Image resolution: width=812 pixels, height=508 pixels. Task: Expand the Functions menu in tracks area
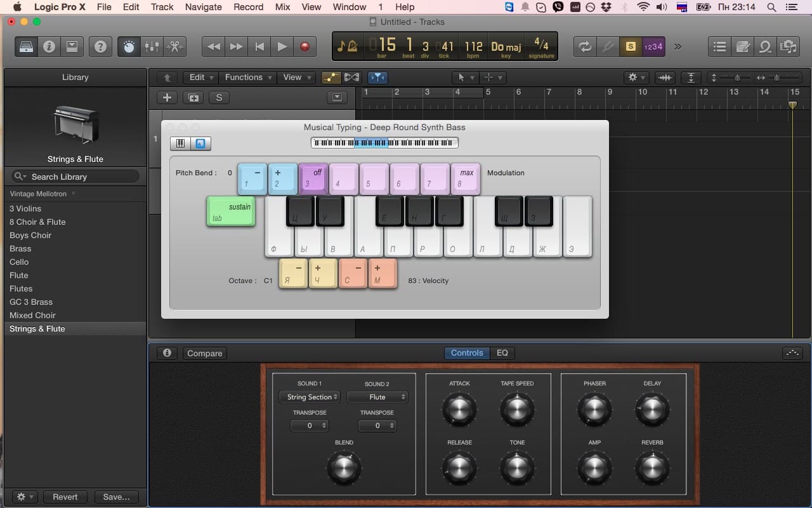point(248,77)
